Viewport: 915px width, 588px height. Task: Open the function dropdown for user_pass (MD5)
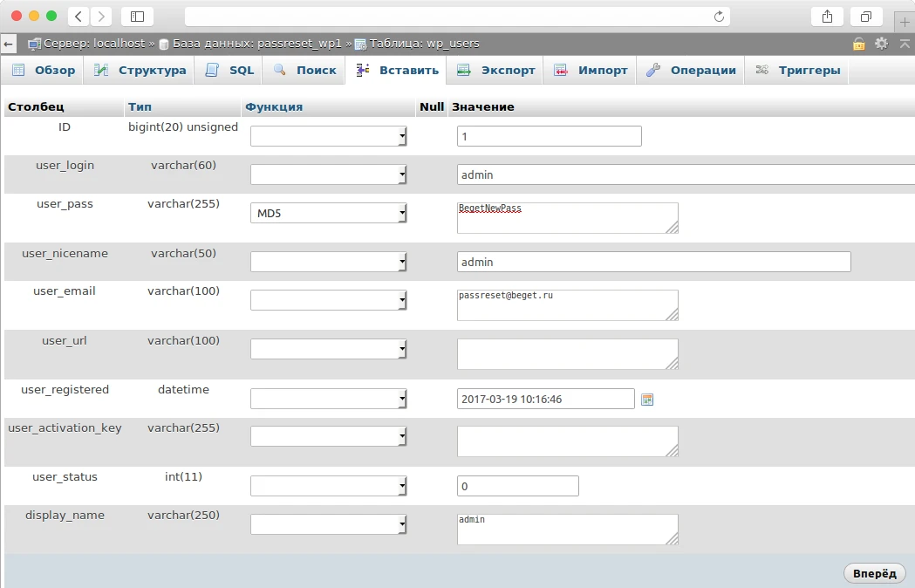click(329, 213)
